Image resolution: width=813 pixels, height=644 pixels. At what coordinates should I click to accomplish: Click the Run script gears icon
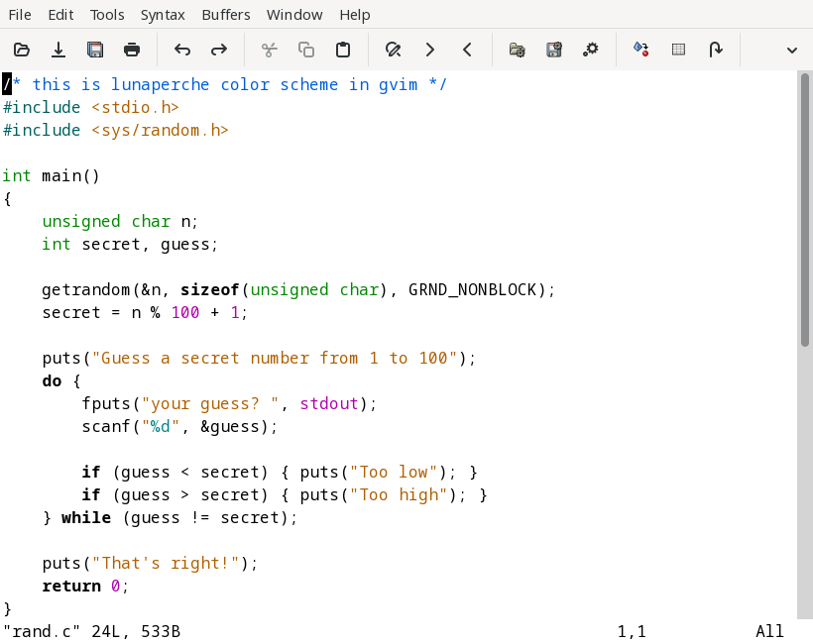tap(591, 50)
